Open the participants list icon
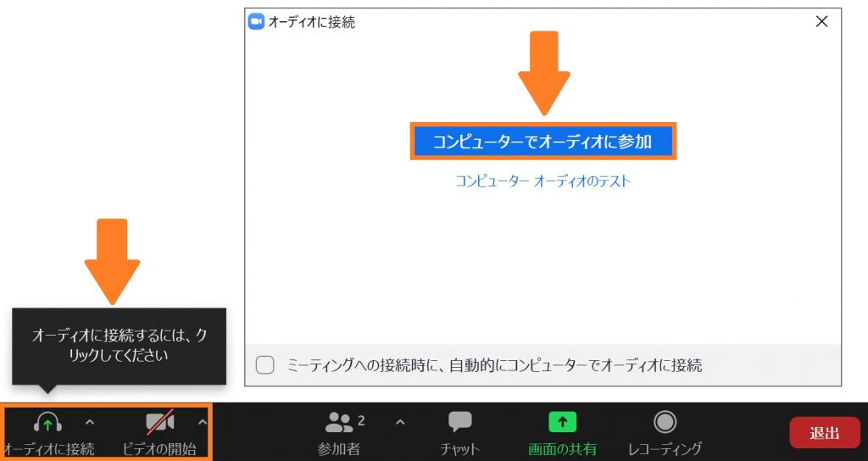Image resolution: width=868 pixels, height=461 pixels. tap(339, 423)
